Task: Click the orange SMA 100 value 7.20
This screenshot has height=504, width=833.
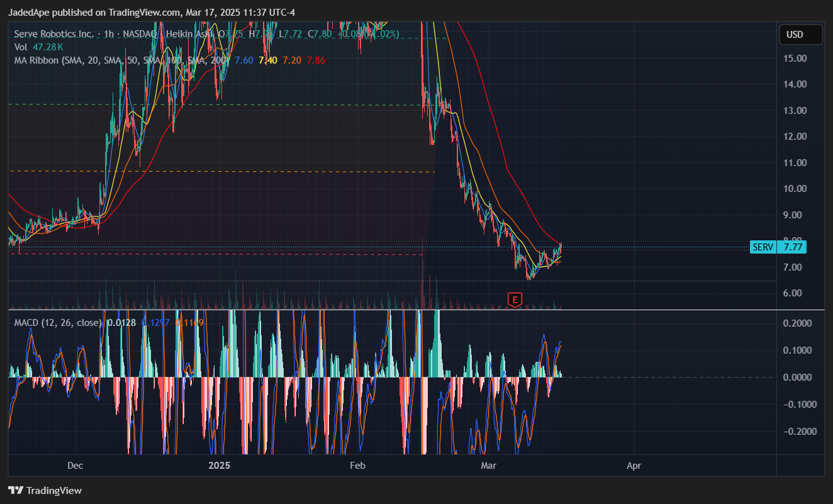Action: click(x=292, y=60)
